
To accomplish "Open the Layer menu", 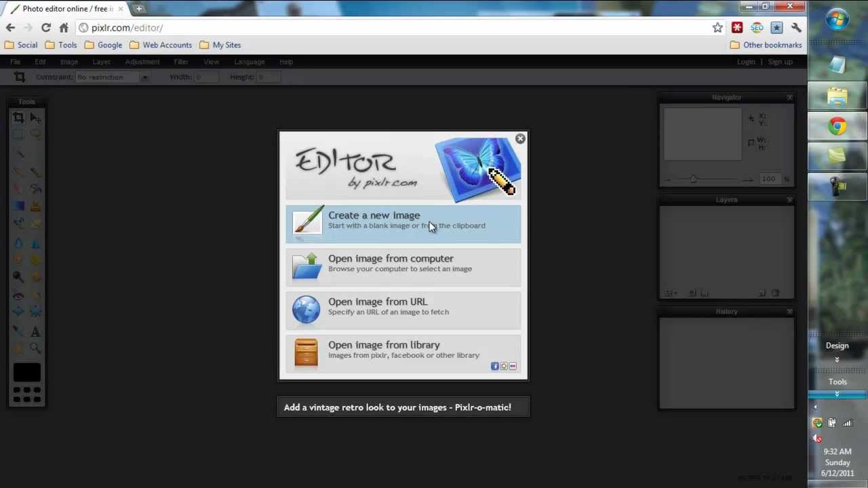I will point(102,62).
